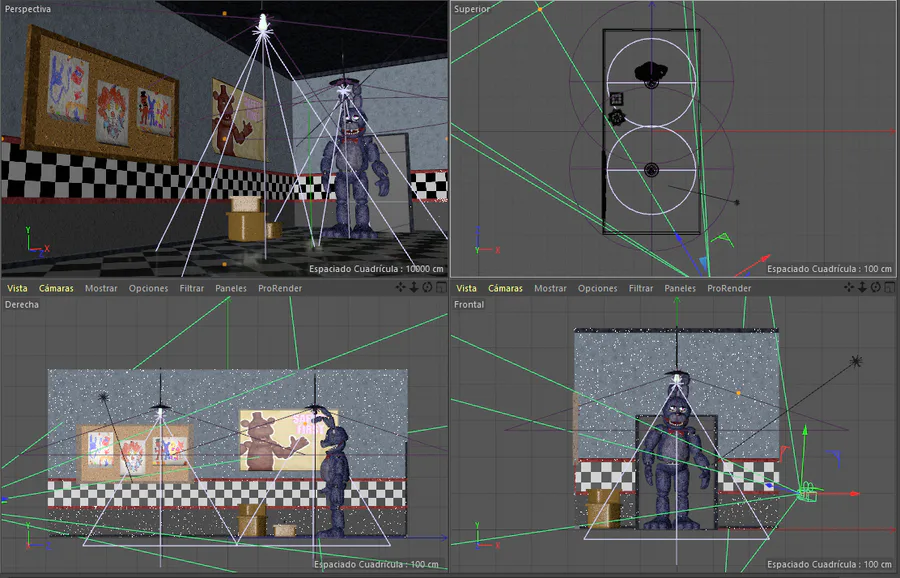The image size is (900, 578).
Task: Toggle the active view icon in the Frontal viewport header
Action: 890,288
